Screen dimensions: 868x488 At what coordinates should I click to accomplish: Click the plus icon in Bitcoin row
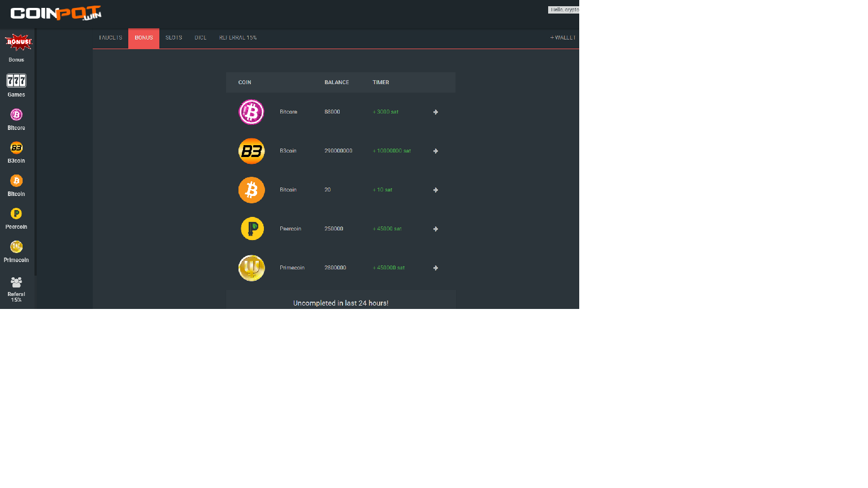pos(436,190)
